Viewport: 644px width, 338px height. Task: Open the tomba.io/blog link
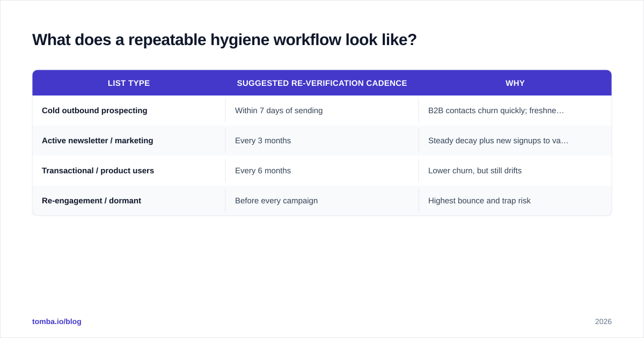click(x=57, y=321)
